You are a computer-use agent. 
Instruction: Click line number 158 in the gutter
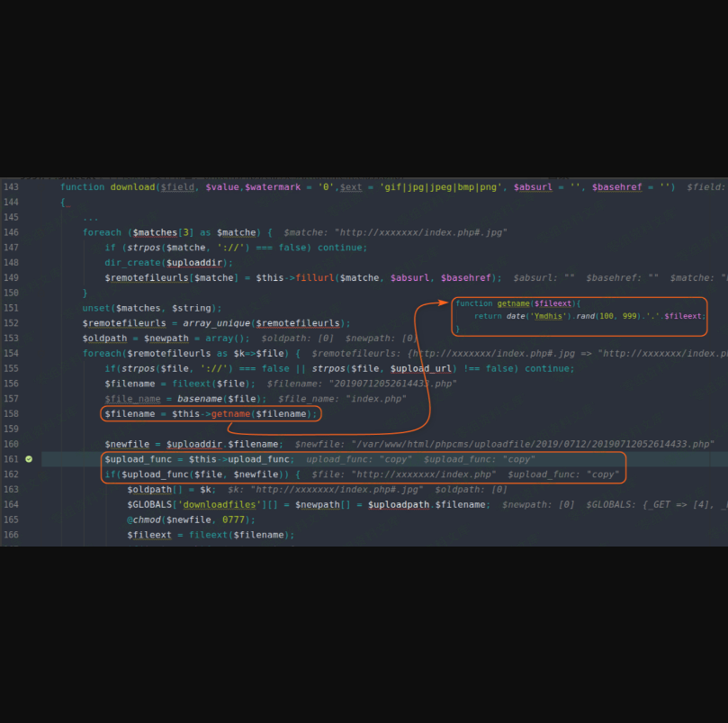[11, 413]
